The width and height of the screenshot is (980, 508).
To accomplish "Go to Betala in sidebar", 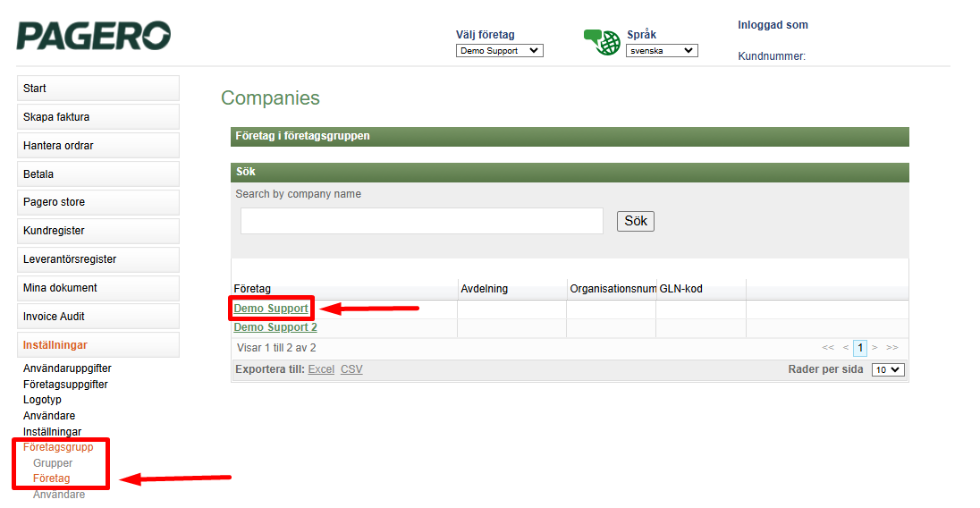I will click(x=98, y=174).
